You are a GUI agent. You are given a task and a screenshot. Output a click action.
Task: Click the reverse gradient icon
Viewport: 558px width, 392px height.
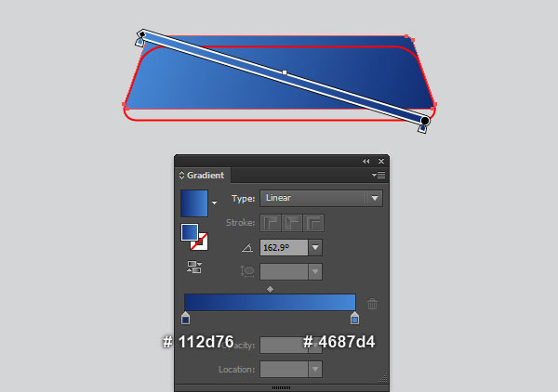[194, 267]
